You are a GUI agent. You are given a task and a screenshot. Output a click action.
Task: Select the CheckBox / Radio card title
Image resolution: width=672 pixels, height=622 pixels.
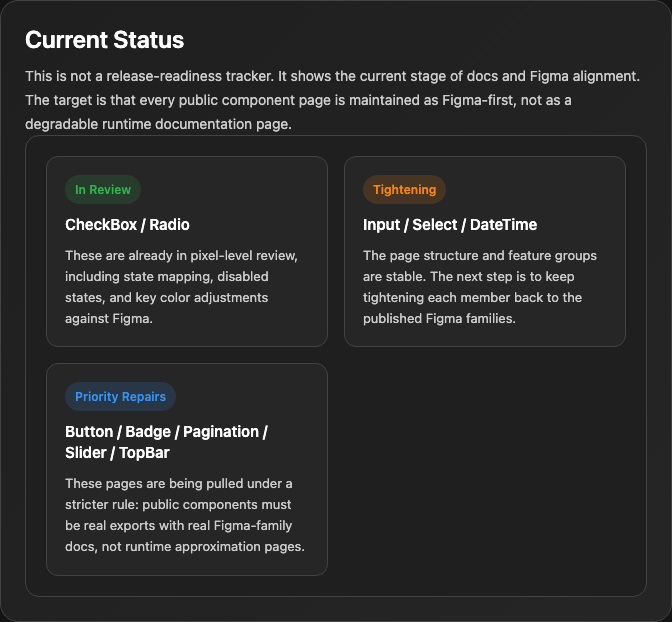click(127, 225)
